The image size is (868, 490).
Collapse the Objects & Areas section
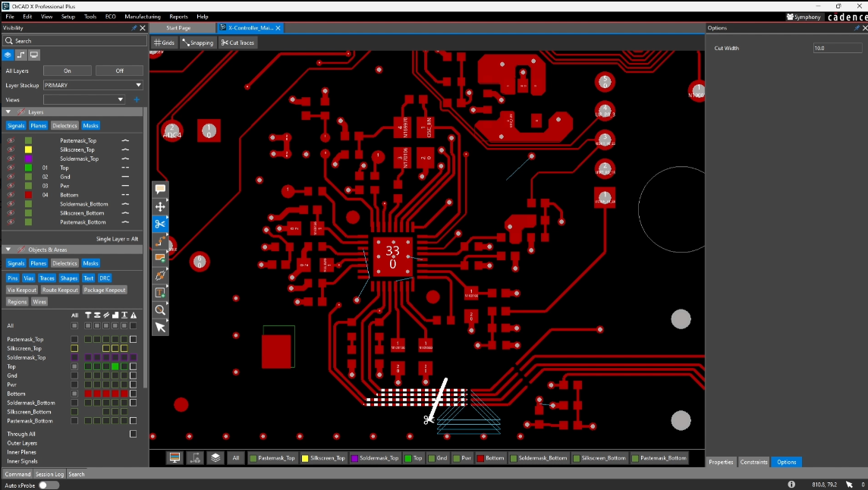[8, 250]
